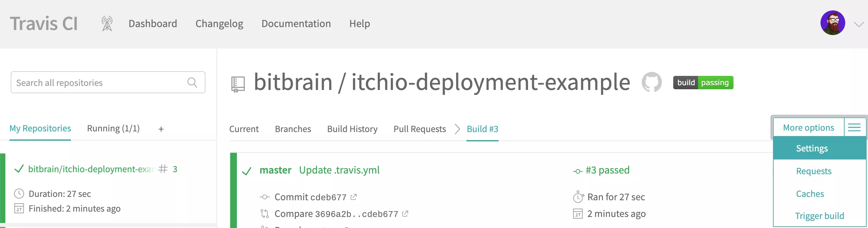Switch to My Repositories tab

[40, 128]
